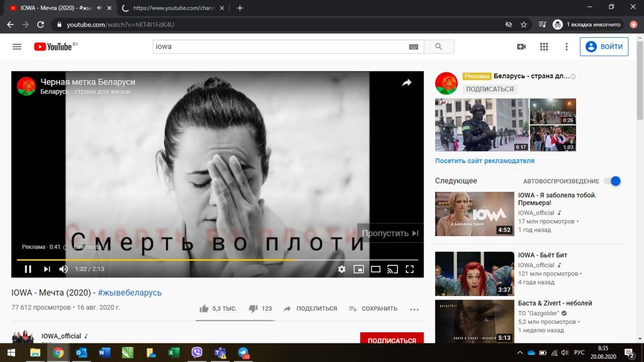Screen dimensions: 644x362
Task: Open Chrome from the taskbar
Action: (x=58, y=352)
